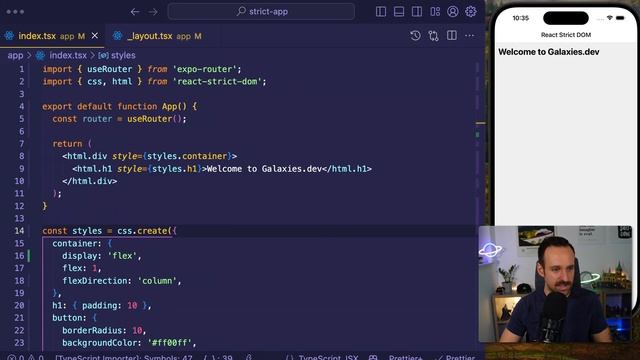The image size is (640, 360).
Task: Open the Customize Layout icon
Action: point(435,11)
